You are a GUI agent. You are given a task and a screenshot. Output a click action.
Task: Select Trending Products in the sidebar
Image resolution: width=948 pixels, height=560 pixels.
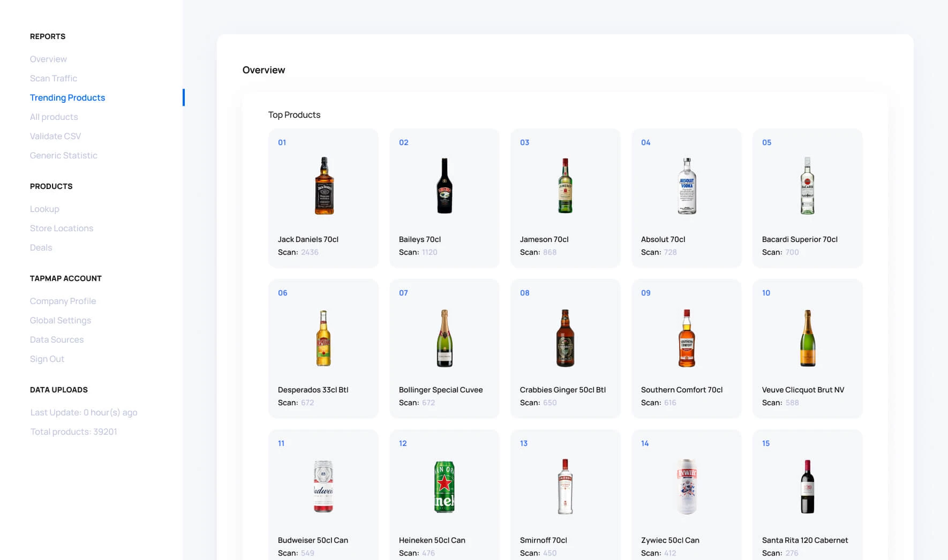(x=67, y=97)
